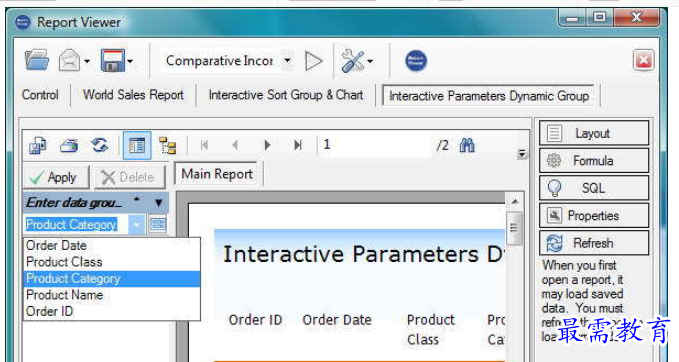Toggle the group tree icon
This screenshot has width=679, height=362.
click(x=168, y=145)
